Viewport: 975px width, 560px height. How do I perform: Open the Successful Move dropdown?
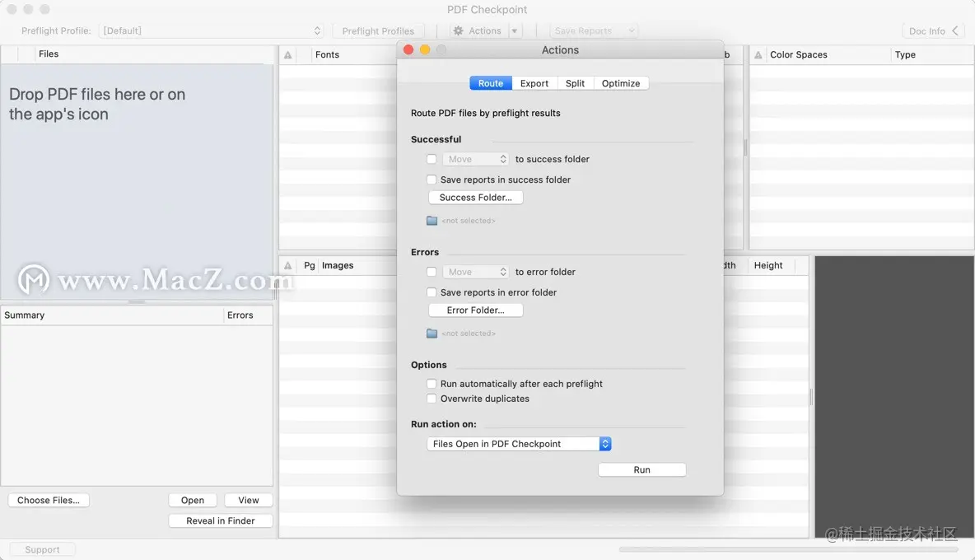(x=476, y=159)
